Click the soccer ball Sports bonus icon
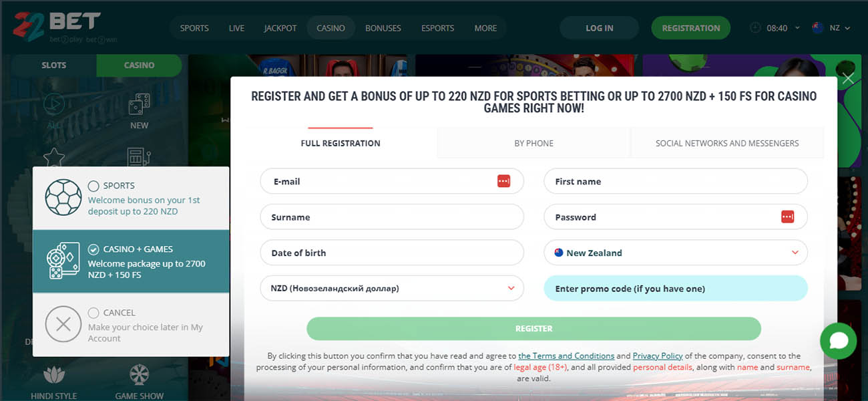Image resolution: width=868 pixels, height=401 pixels. click(x=63, y=197)
